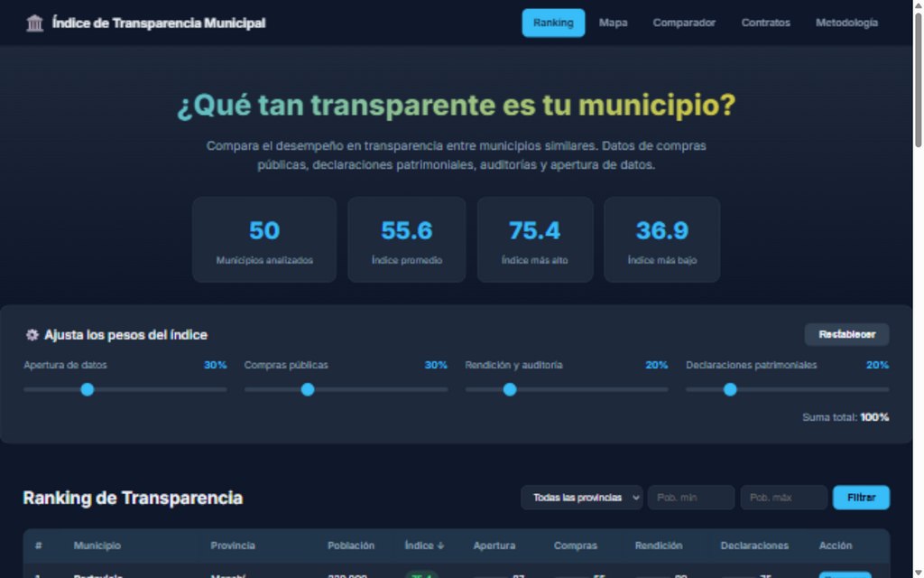Sort by the Provincia column header
924x578 pixels.
coord(233,545)
